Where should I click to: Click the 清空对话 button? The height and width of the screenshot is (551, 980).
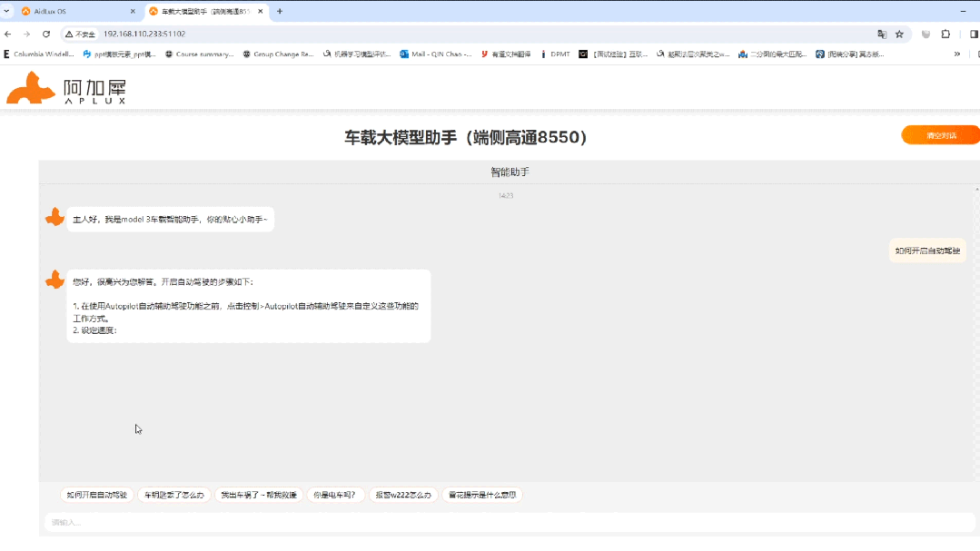coord(941,134)
